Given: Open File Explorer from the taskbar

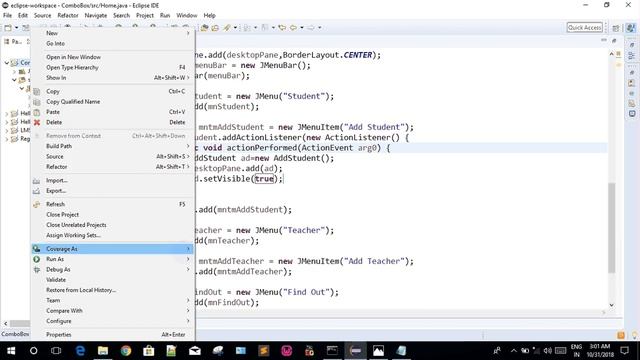Looking at the screenshot, I should coord(103,351).
